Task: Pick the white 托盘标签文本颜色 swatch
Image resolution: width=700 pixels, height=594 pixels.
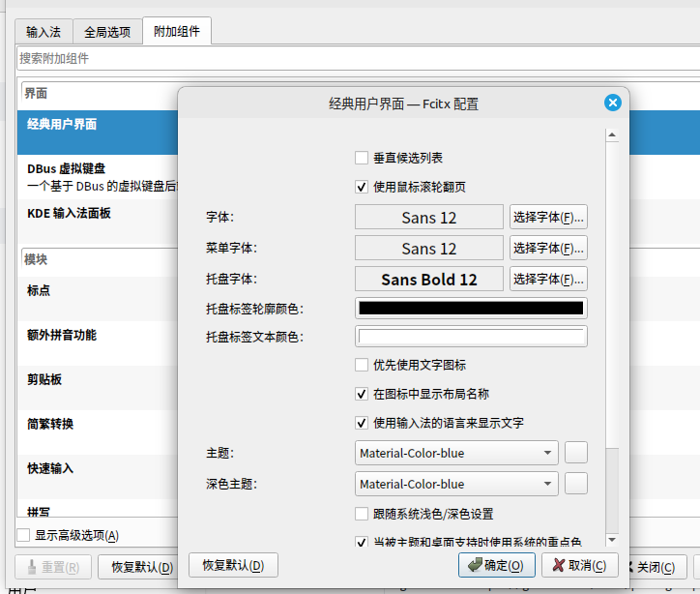Action: pyautogui.click(x=471, y=338)
